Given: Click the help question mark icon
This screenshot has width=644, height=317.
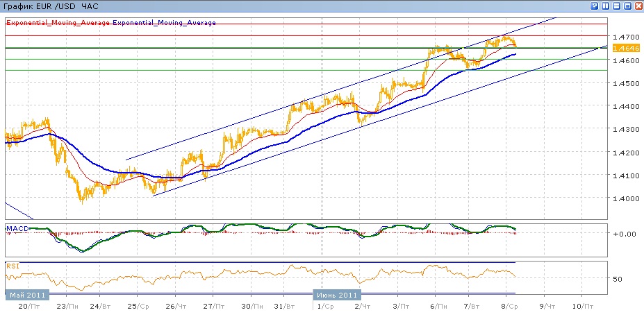Looking at the screenshot, I should (595, 6).
